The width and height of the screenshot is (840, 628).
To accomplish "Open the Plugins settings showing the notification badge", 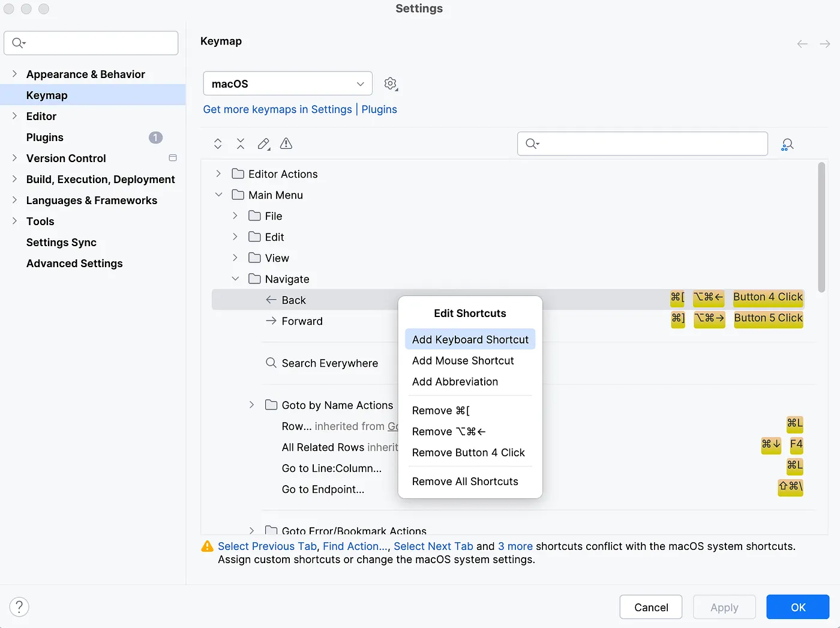I will coord(44,137).
